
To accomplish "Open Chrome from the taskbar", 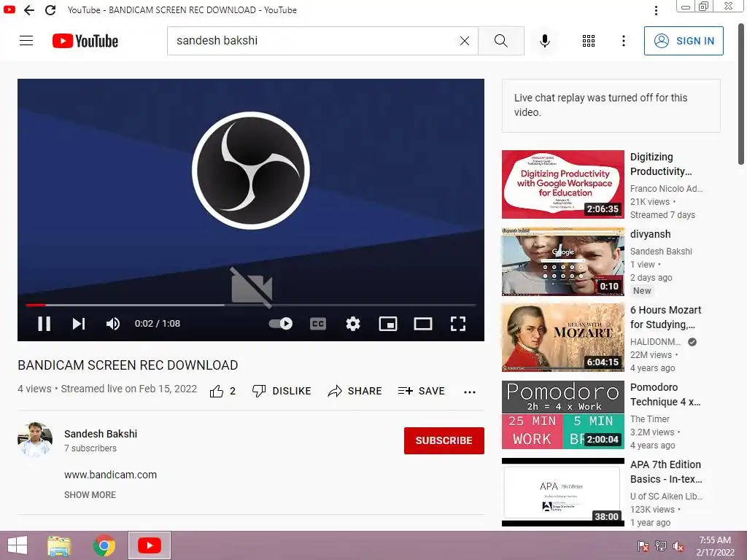I will click(104, 545).
